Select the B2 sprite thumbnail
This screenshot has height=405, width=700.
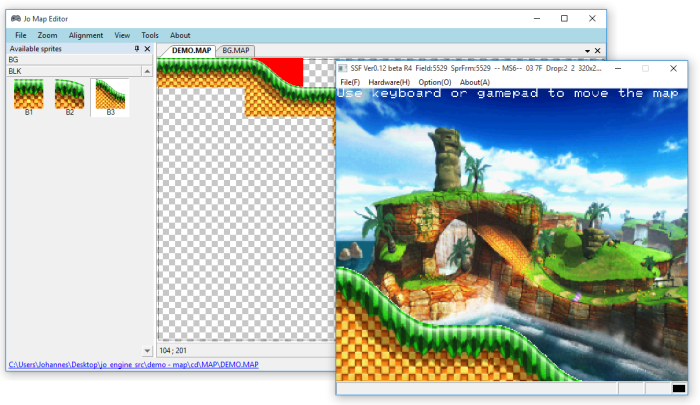(x=70, y=97)
